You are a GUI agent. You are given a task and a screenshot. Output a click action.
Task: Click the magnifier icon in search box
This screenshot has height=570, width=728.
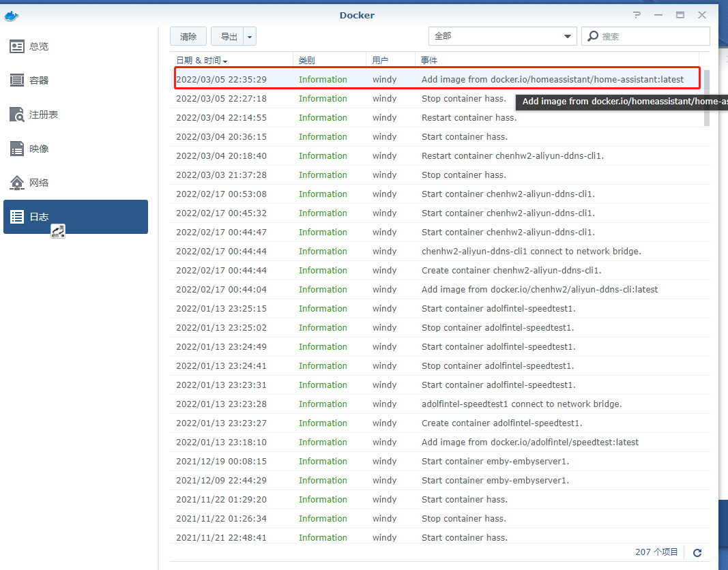pos(593,36)
